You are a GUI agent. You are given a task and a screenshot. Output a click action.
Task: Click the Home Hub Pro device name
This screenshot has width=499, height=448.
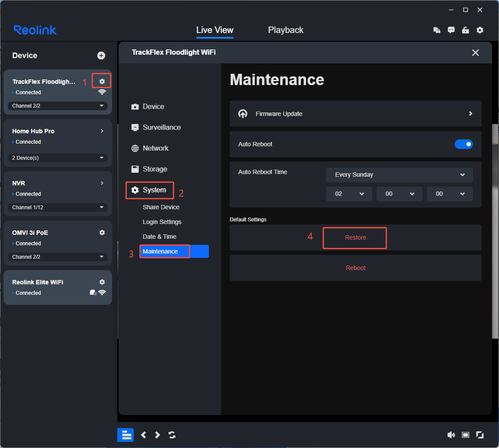33,131
